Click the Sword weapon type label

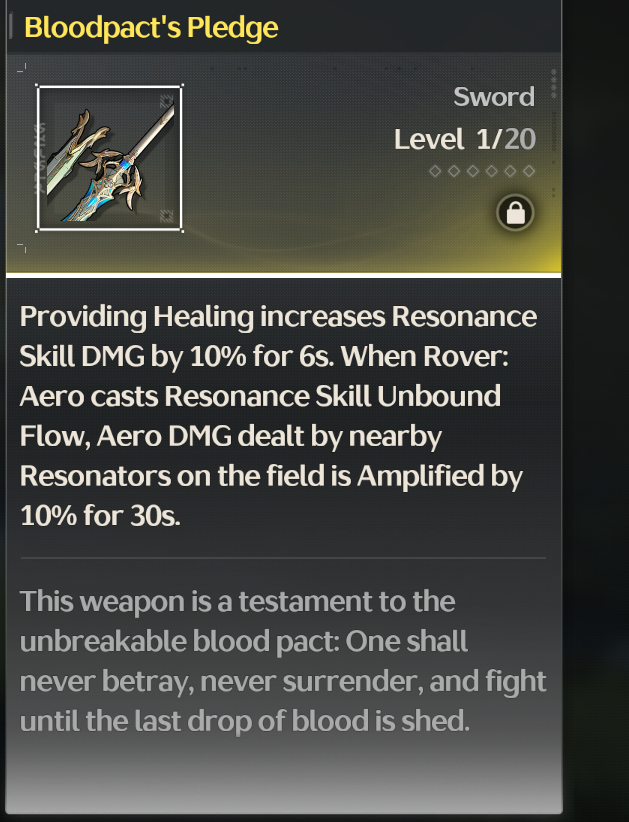(494, 97)
